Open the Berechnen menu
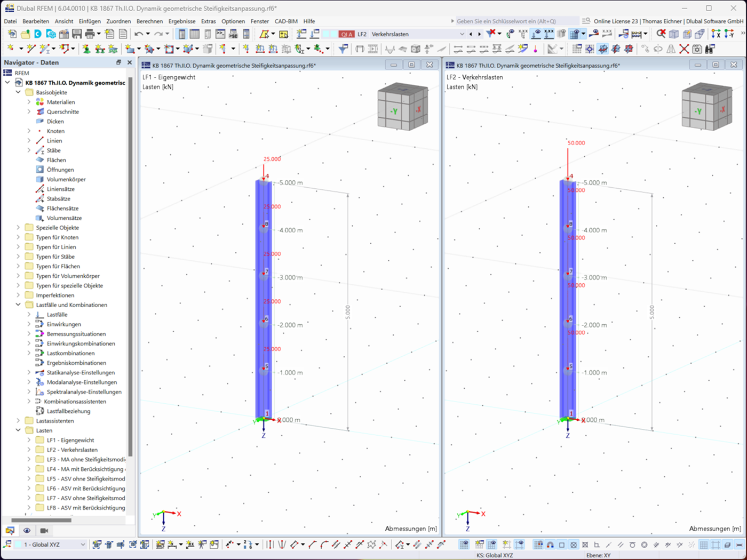 click(x=149, y=21)
